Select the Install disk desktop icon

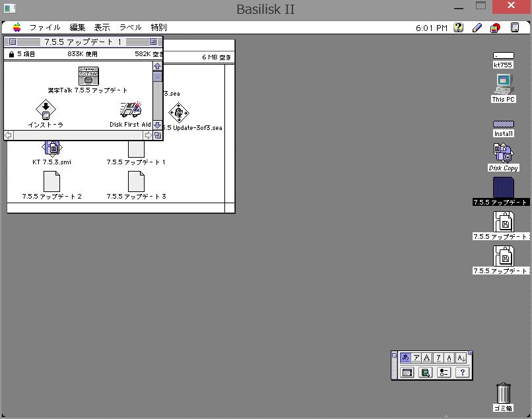(504, 124)
